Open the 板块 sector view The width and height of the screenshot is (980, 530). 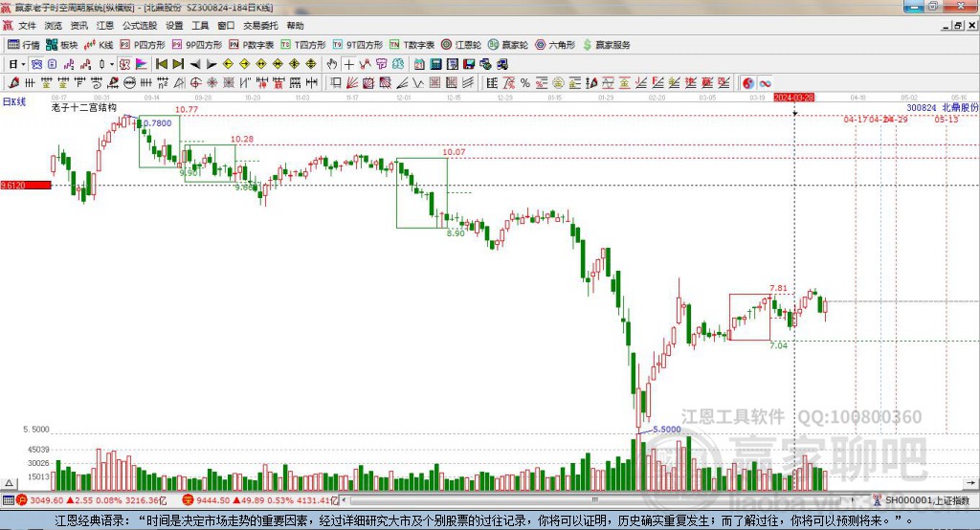[x=61, y=45]
